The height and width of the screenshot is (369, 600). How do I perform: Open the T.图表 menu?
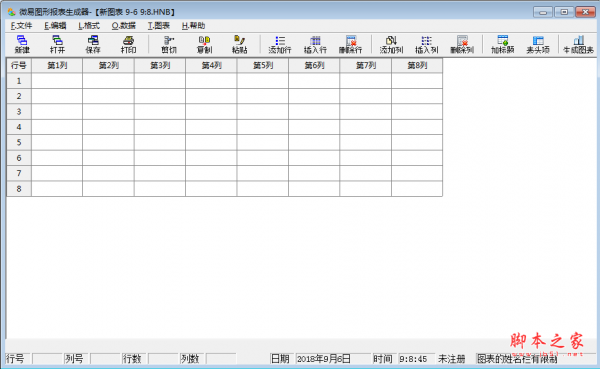coord(159,26)
